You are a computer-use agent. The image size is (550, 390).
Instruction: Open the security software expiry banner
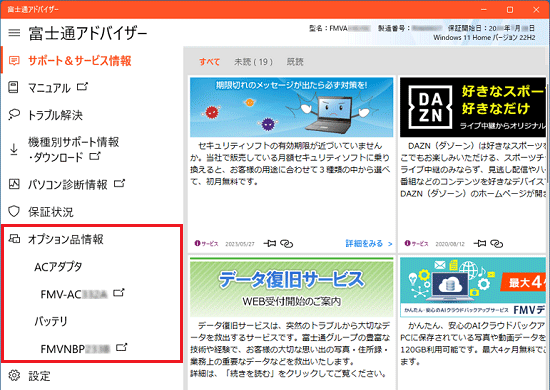pyautogui.click(x=291, y=107)
